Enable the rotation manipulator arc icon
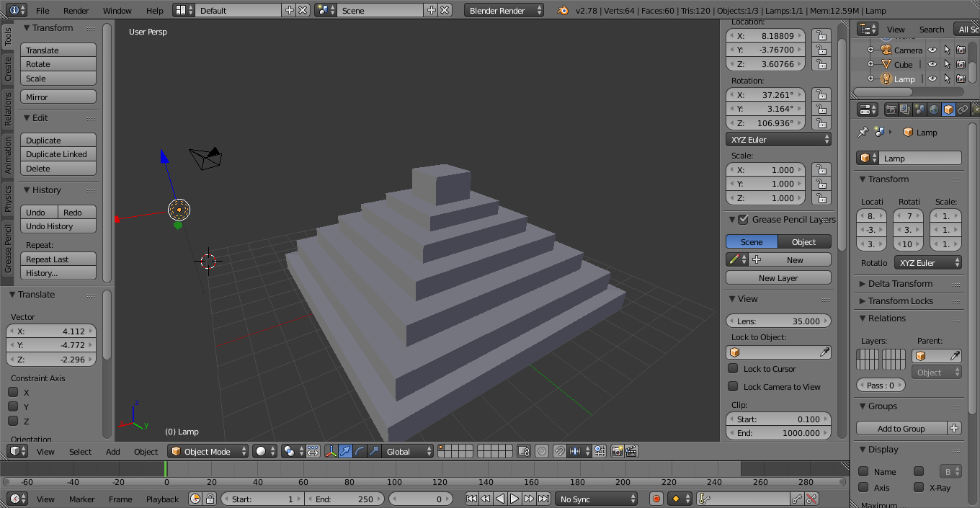This screenshot has width=980, height=508. point(360,451)
